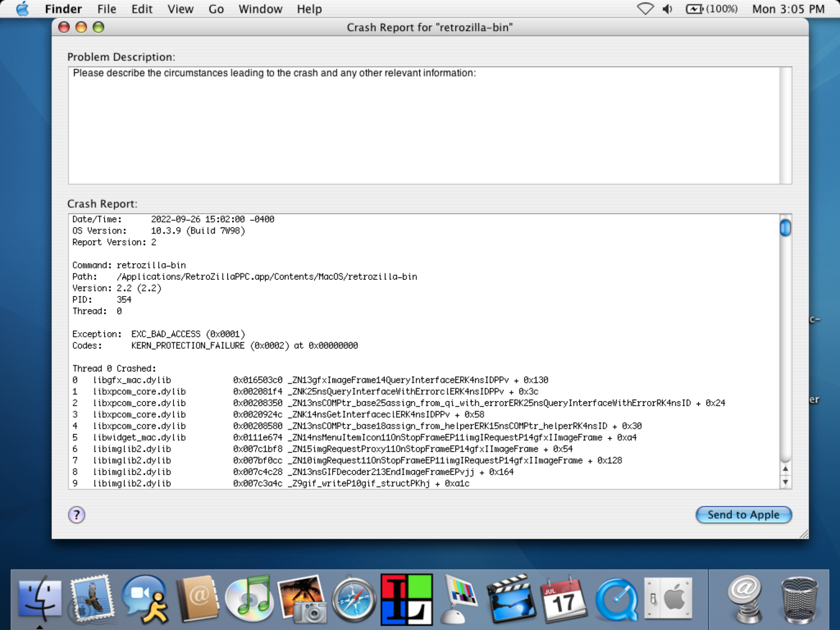Viewport: 840px width, 630px height.
Task: Click the crash report scrollbar thumb
Action: (x=785, y=228)
